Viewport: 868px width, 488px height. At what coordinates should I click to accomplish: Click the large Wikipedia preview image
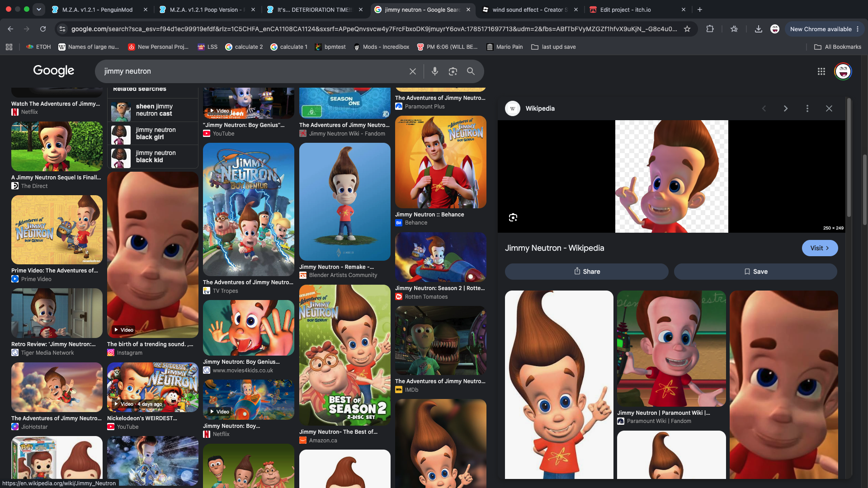671,176
